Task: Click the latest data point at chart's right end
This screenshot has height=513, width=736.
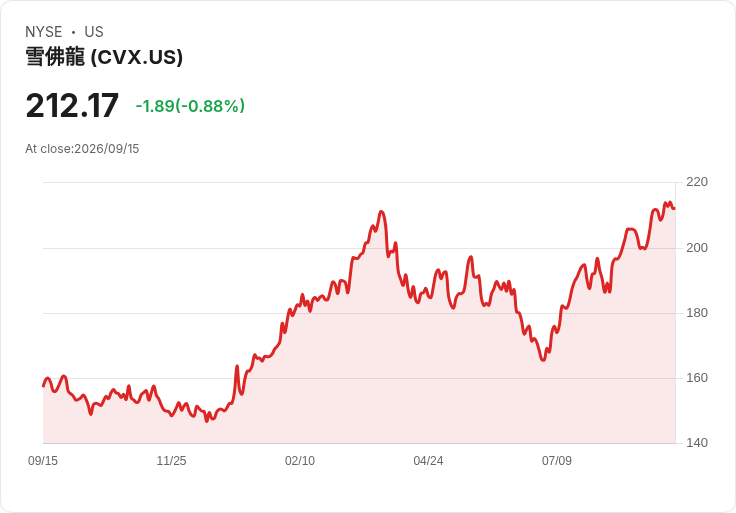Action: (674, 208)
